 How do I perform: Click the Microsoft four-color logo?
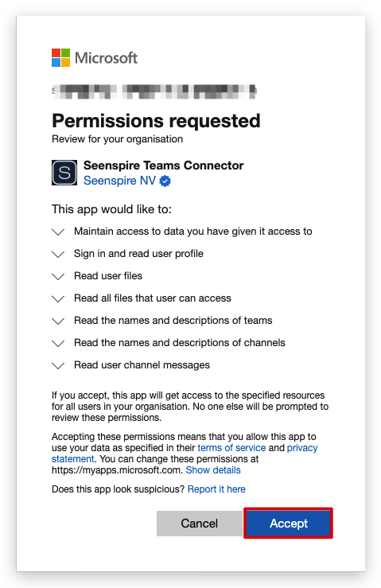click(60, 57)
